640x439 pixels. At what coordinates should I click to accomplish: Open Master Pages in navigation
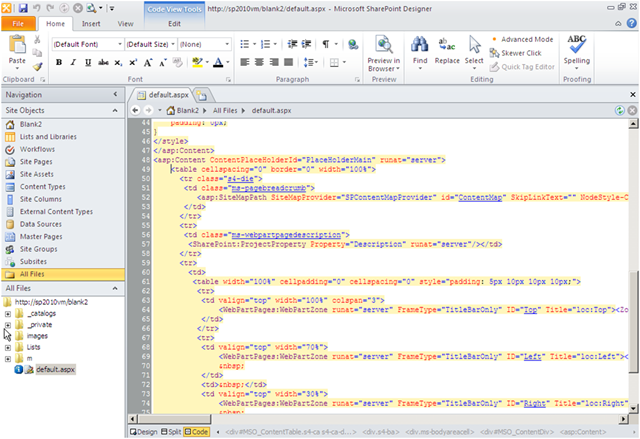click(x=41, y=237)
